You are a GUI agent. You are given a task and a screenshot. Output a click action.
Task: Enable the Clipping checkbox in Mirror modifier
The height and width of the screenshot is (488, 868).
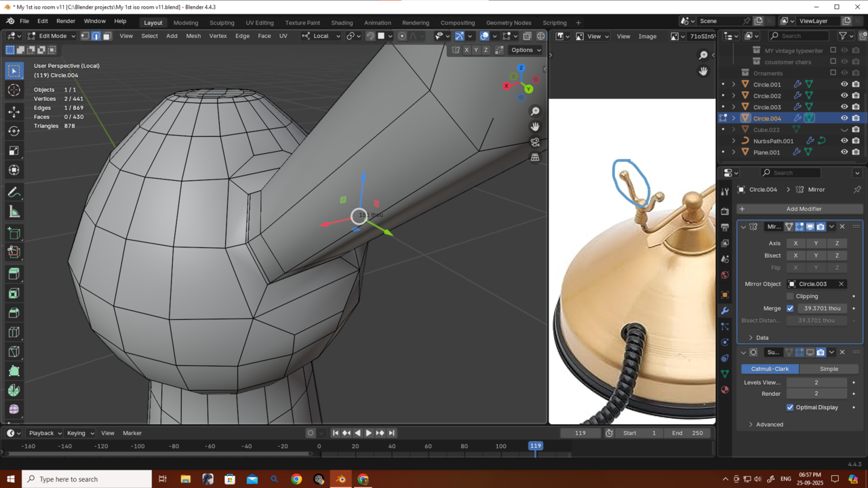[790, 296]
